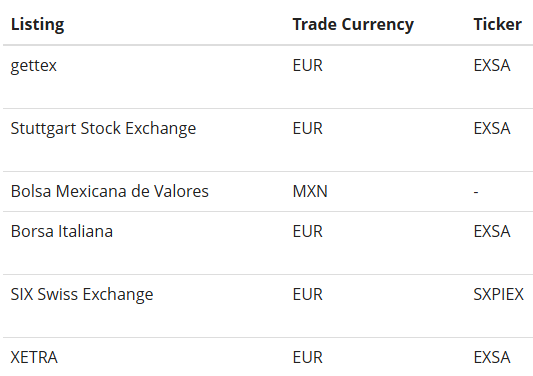Image resolution: width=533 pixels, height=376 pixels.
Task: Select the Borsa Italiana listing
Action: point(62,231)
